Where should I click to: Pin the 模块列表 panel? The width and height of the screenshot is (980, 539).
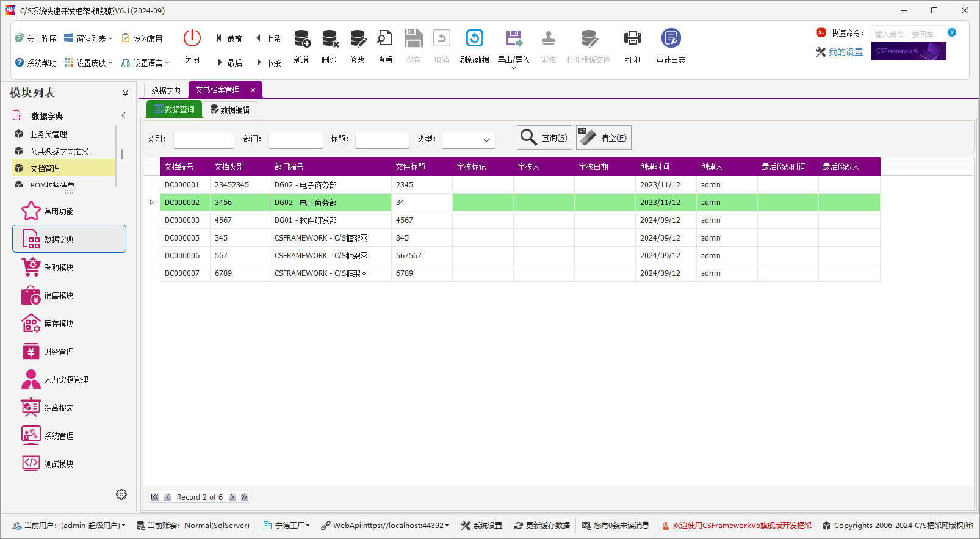125,93
